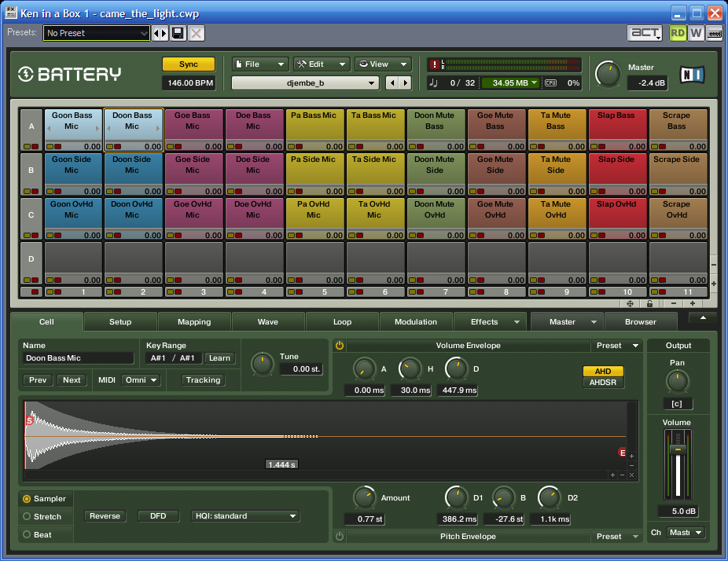Click minus icon below cell matrix
Screen dimensions: 728x561
point(673,303)
